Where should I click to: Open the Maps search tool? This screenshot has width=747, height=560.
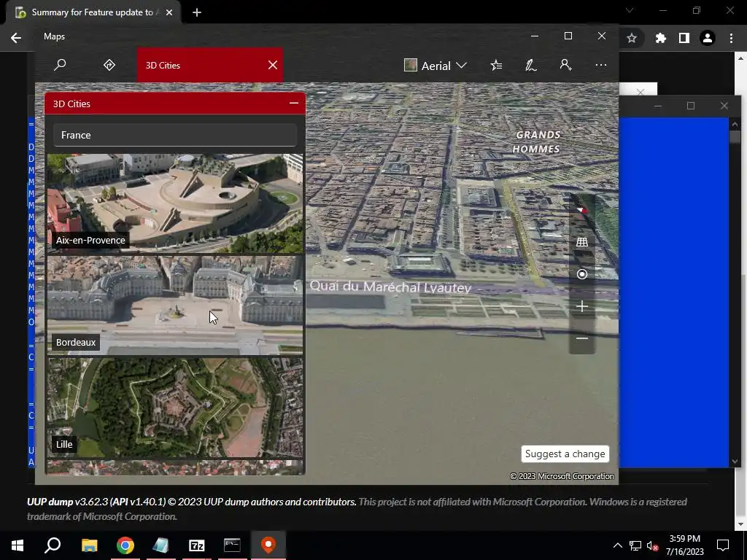(x=60, y=65)
